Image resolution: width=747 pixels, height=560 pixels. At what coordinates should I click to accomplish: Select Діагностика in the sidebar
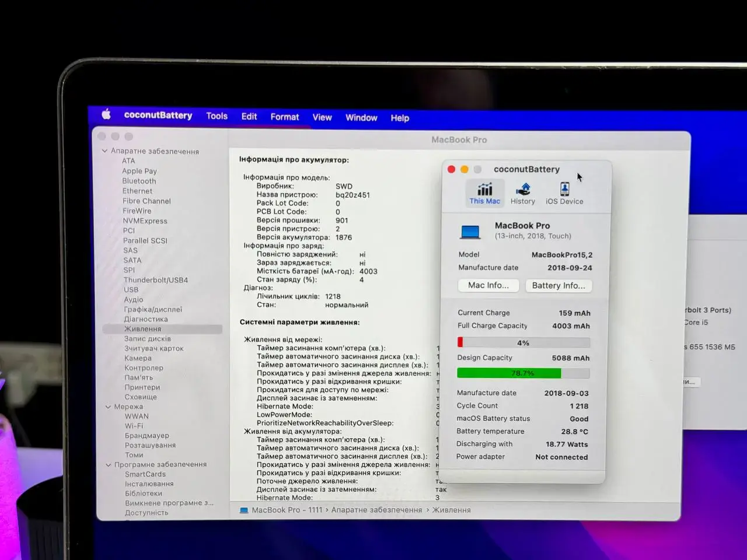click(x=146, y=319)
